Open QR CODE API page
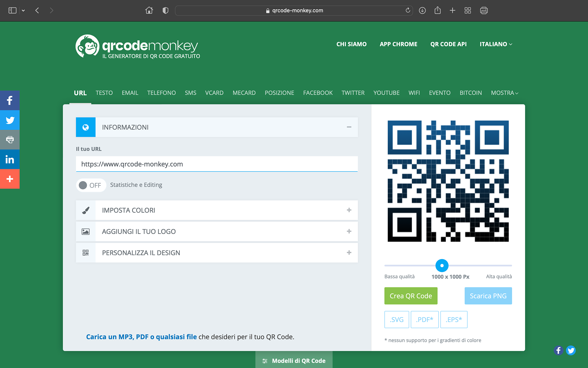 pos(448,44)
